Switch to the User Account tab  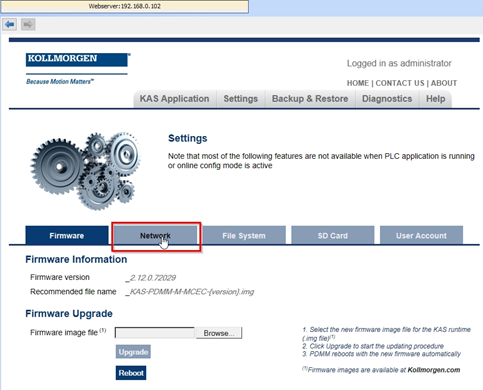coord(421,236)
